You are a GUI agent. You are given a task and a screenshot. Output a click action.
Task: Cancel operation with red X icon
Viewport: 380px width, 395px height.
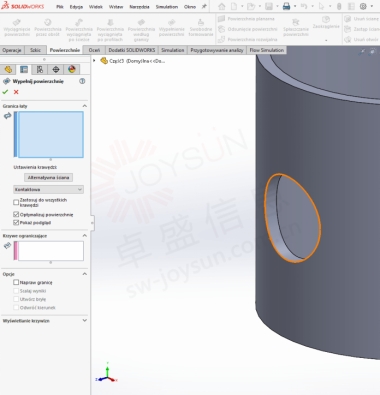[16, 92]
